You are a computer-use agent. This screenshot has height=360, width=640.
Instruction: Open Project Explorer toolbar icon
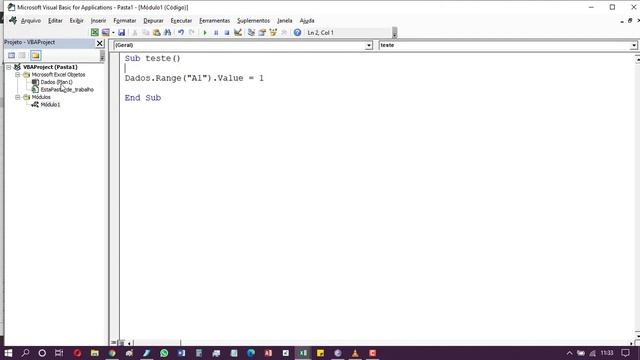pos(251,32)
